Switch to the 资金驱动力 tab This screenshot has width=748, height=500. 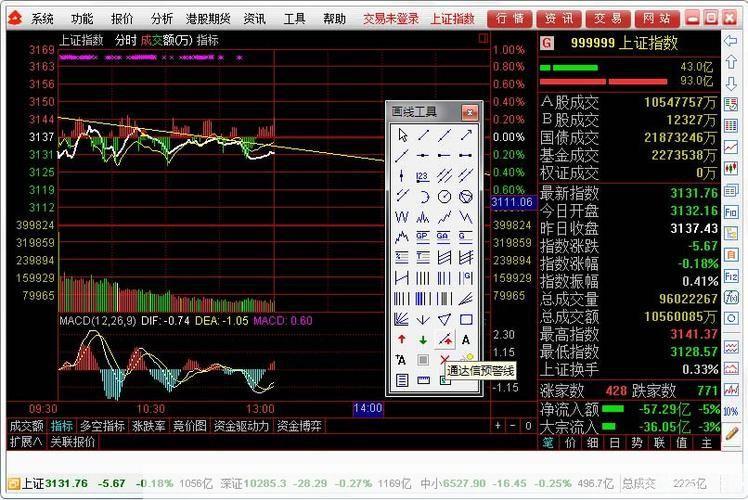pos(241,426)
